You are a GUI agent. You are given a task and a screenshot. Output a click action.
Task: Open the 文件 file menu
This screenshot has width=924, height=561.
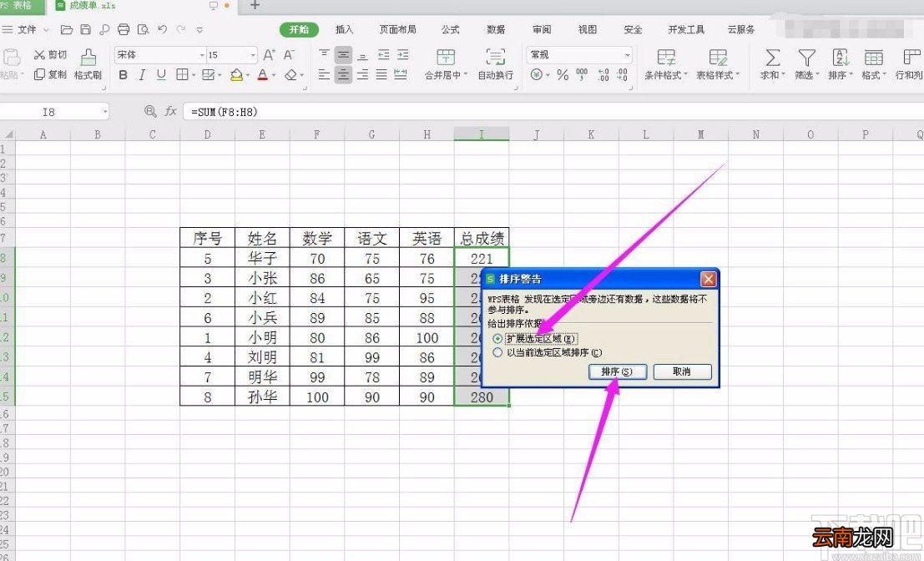[x=25, y=29]
